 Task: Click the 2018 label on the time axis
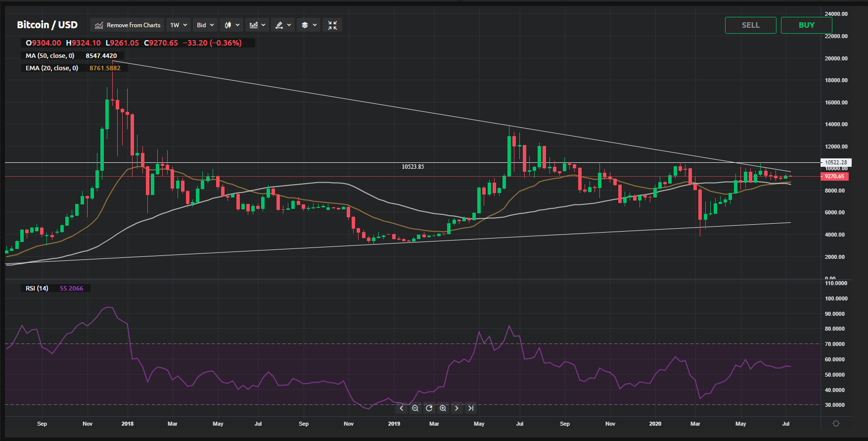pyautogui.click(x=127, y=424)
